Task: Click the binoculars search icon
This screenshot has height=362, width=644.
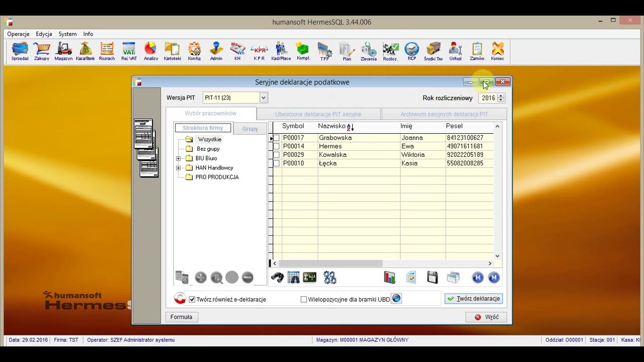Action: (277, 277)
